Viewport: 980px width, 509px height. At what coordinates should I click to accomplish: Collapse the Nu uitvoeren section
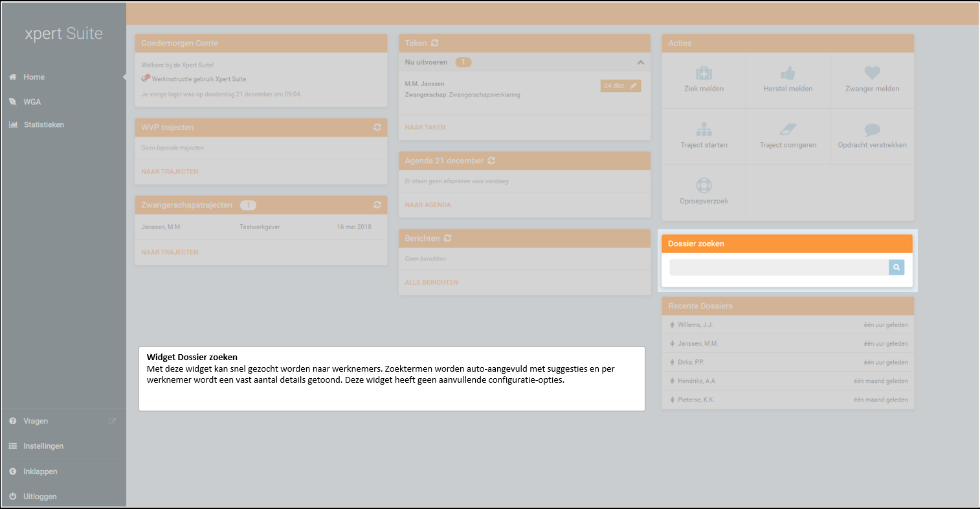640,63
